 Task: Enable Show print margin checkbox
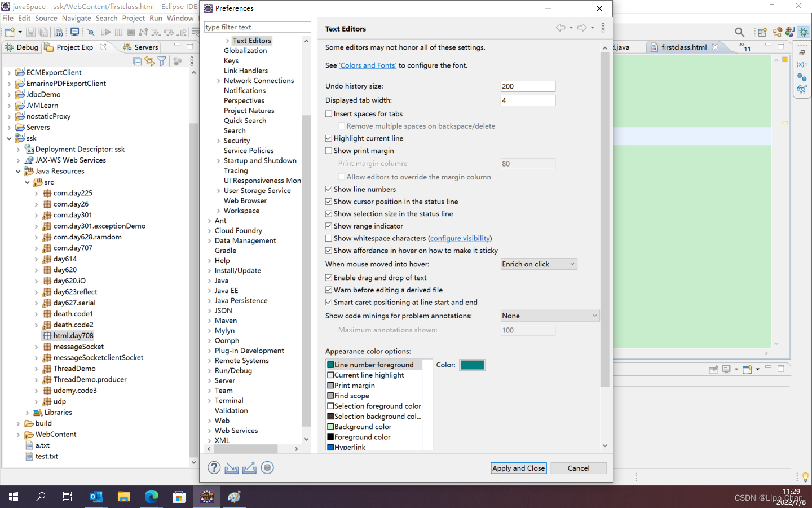pyautogui.click(x=329, y=151)
